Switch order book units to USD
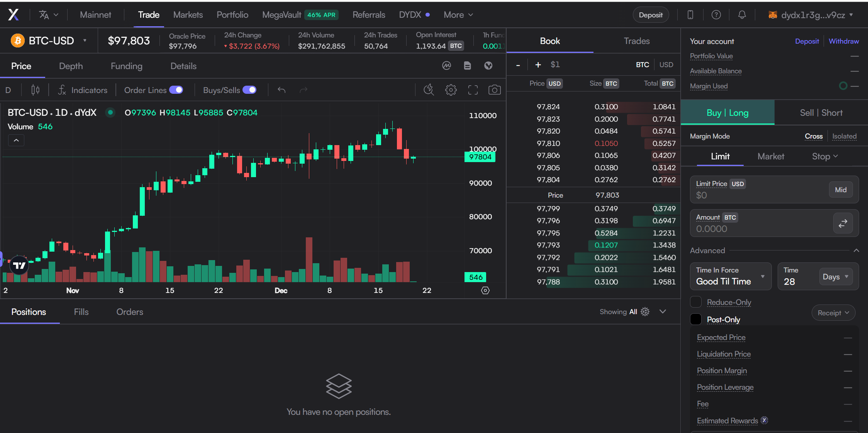Screen dimensions: 868x433 pyautogui.click(x=666, y=65)
